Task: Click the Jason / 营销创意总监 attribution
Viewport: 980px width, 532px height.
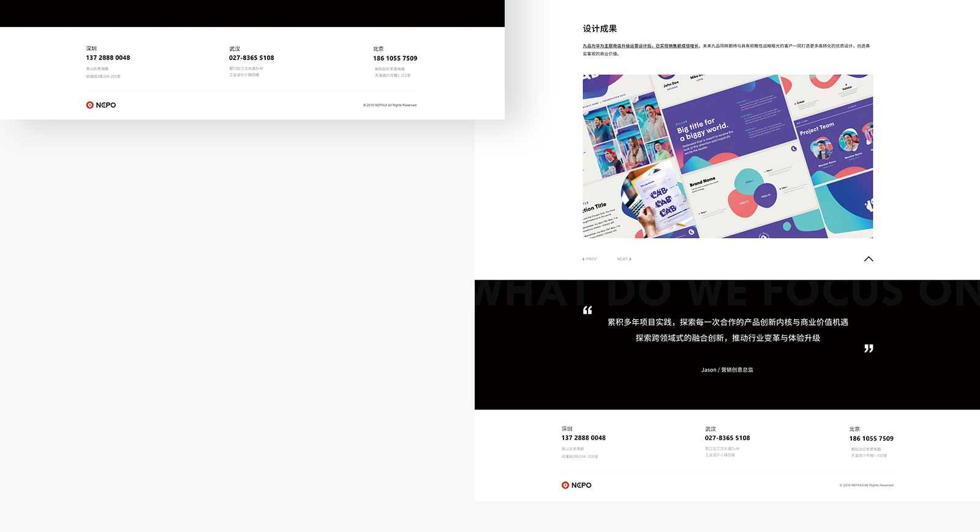Action: pos(727,370)
